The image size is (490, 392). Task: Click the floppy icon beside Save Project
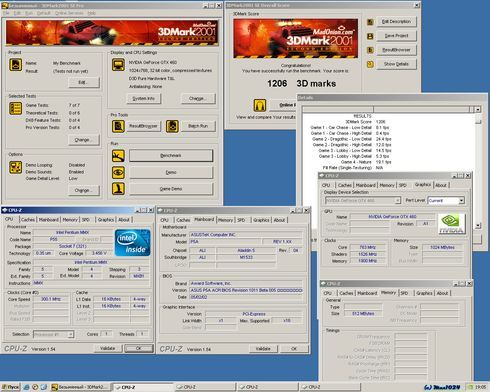coord(370,36)
